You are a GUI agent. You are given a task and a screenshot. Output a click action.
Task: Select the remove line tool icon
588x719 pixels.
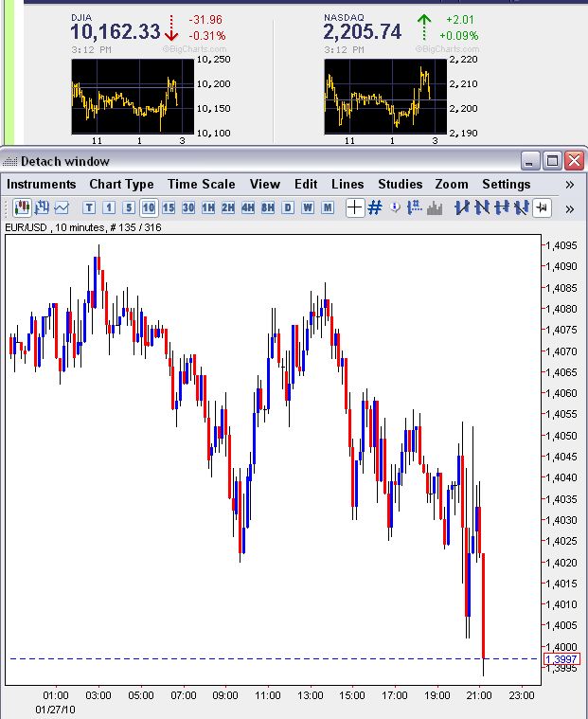coord(522,207)
